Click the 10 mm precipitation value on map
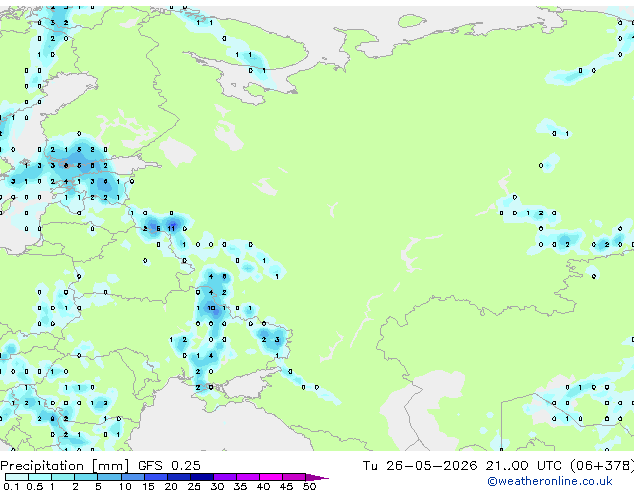Image resolution: width=634 pixels, height=490 pixels. tap(211, 308)
